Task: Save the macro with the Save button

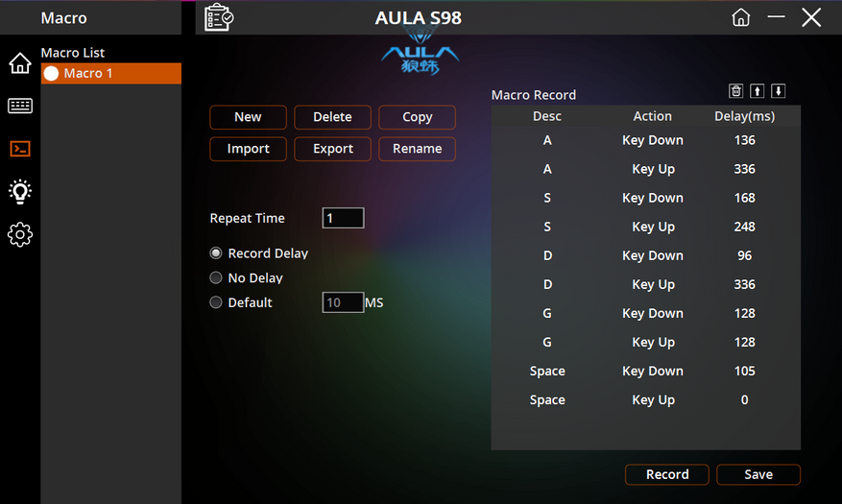Action: 758,474
